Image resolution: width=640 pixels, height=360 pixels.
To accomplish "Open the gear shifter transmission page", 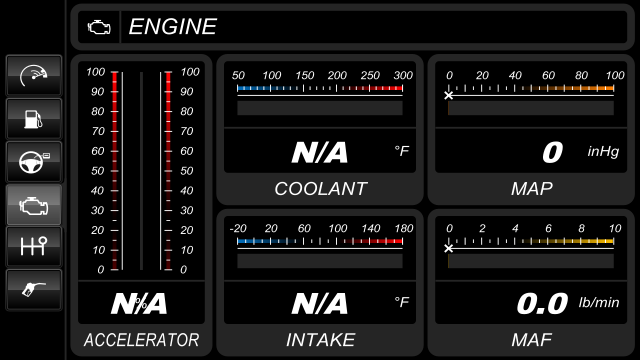I will 34,247.
